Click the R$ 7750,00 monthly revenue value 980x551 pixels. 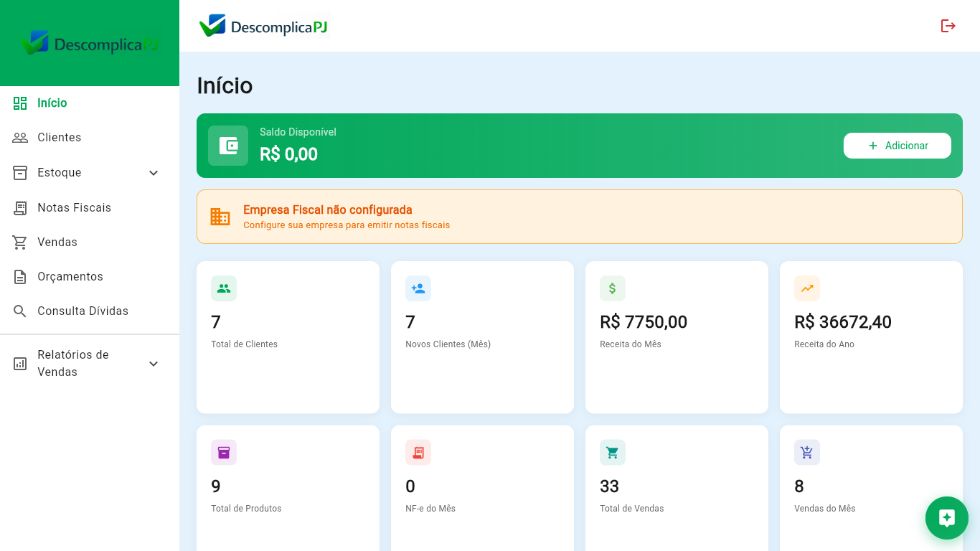pyautogui.click(x=644, y=322)
